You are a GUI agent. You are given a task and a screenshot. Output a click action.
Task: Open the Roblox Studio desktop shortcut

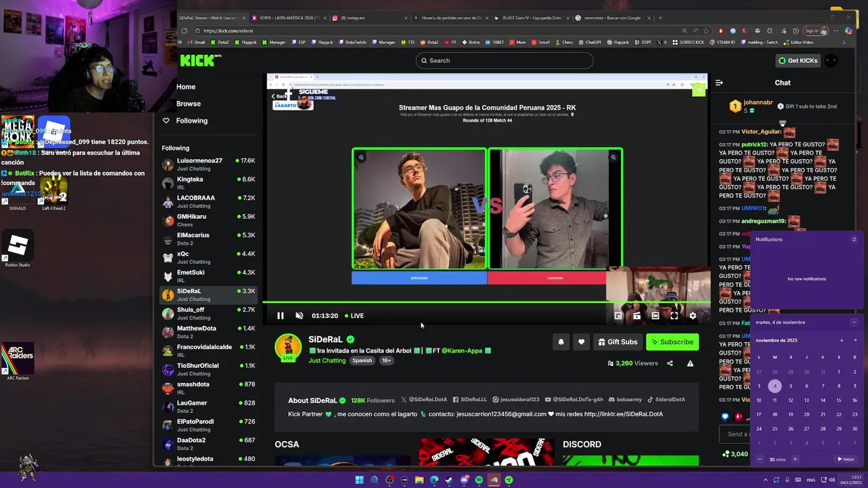[x=18, y=249]
